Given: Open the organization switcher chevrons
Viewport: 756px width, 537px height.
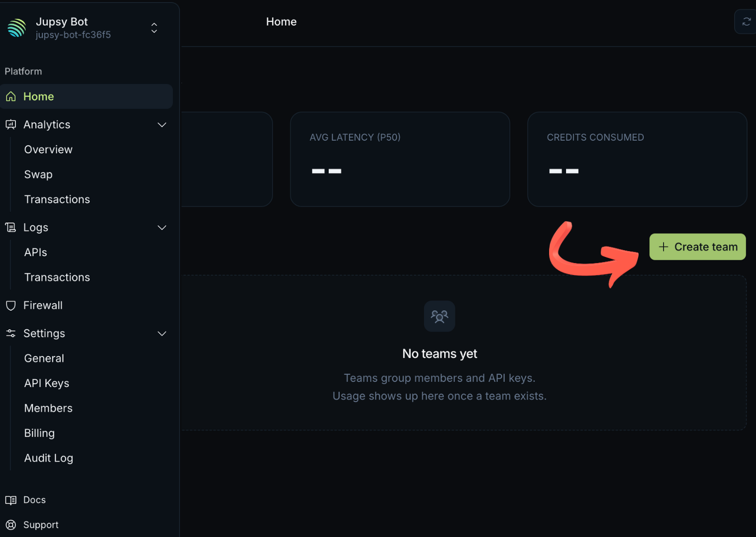Looking at the screenshot, I should (154, 28).
